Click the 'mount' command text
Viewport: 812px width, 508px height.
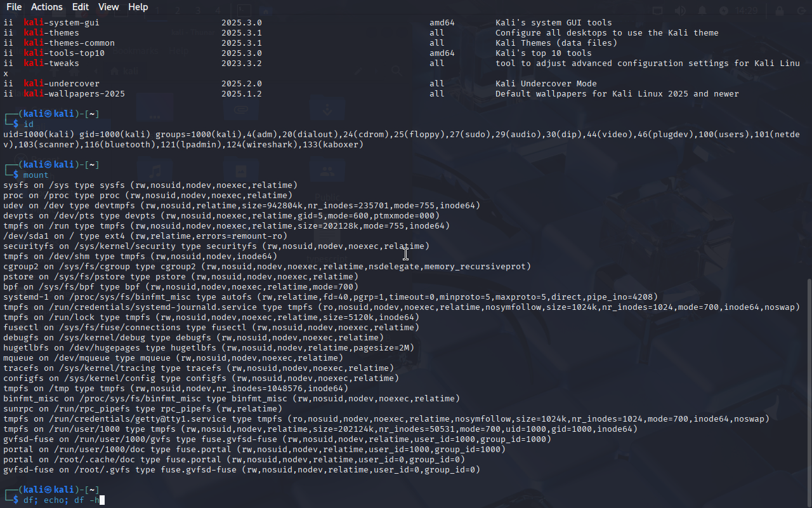tap(36, 175)
